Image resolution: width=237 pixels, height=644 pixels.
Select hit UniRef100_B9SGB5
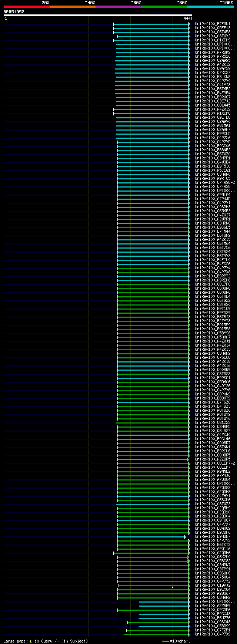[213, 227]
